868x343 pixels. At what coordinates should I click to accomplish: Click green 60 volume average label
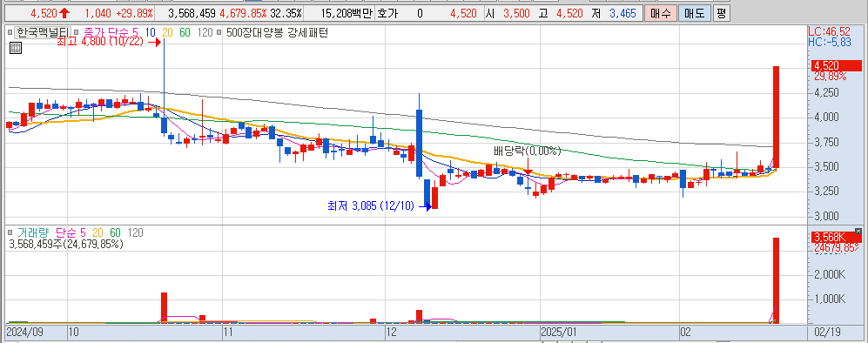click(116, 233)
